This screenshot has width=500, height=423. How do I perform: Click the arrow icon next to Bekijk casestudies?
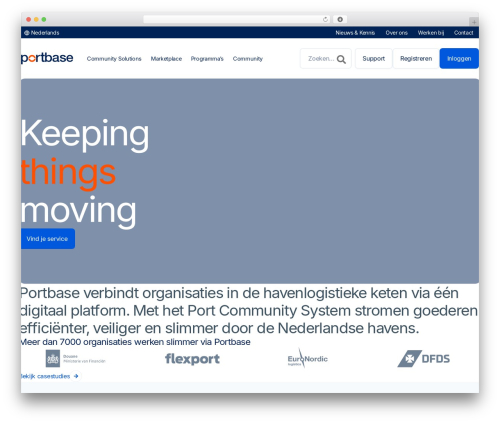pyautogui.click(x=76, y=376)
